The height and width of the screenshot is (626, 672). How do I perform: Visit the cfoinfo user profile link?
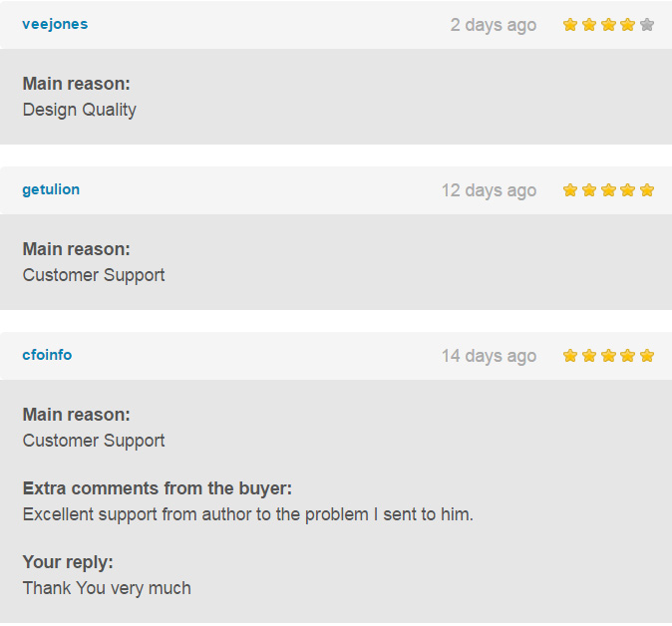pyautogui.click(x=47, y=355)
